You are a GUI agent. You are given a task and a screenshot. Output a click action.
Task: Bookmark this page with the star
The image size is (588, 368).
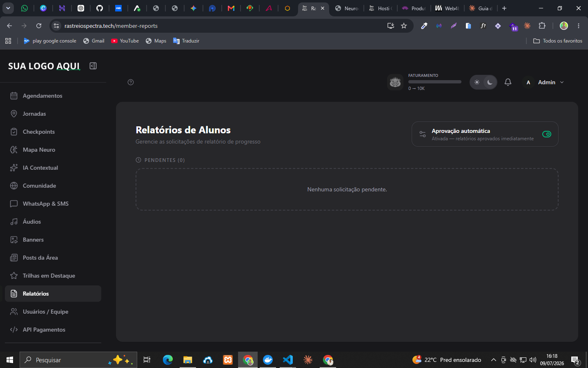coord(404,26)
